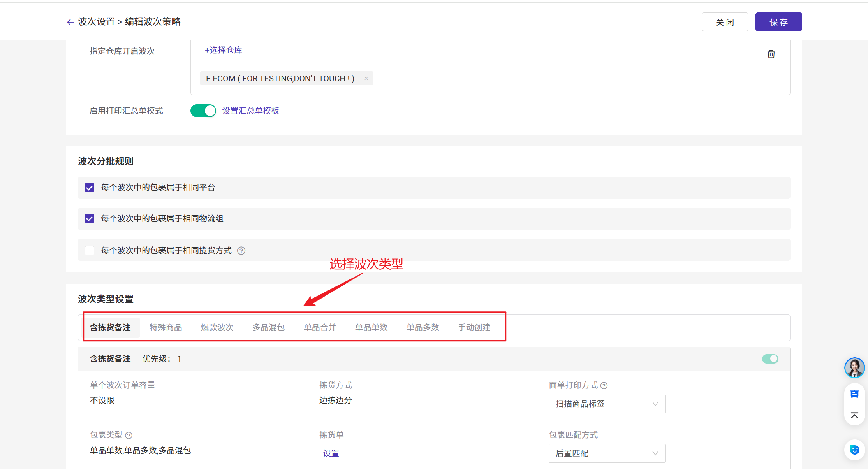Click the trash delete icon for warehouse

771,54
